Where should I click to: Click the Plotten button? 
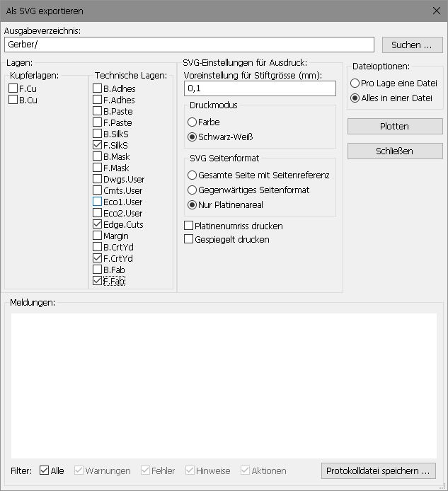point(395,126)
